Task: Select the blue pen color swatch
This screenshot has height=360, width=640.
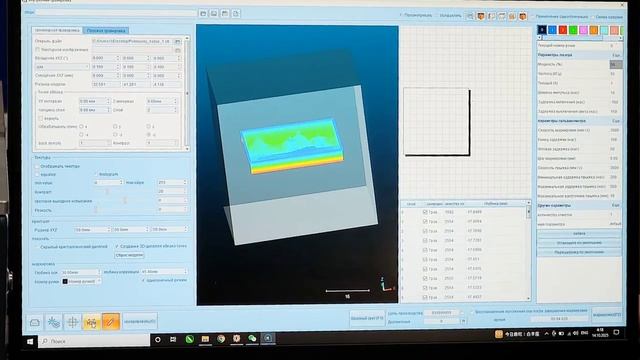Action: pyautogui.click(x=552, y=30)
